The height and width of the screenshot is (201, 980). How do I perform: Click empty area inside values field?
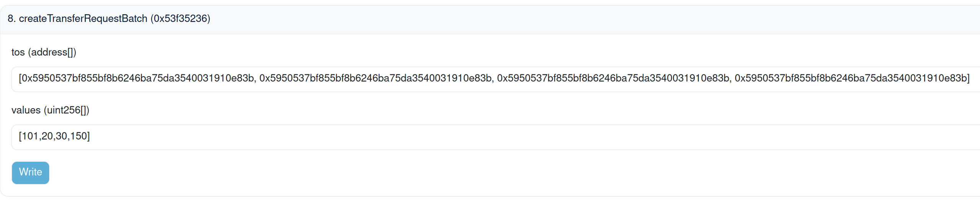click(536, 137)
